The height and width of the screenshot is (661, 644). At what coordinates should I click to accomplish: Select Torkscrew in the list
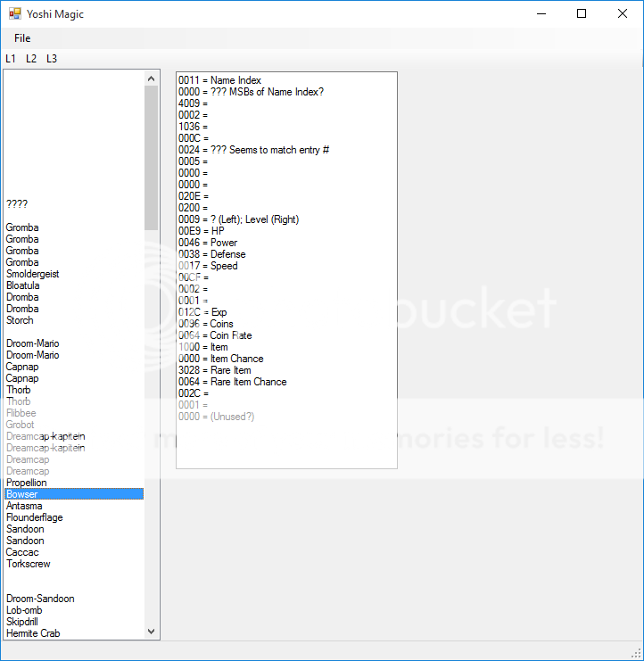point(28,564)
